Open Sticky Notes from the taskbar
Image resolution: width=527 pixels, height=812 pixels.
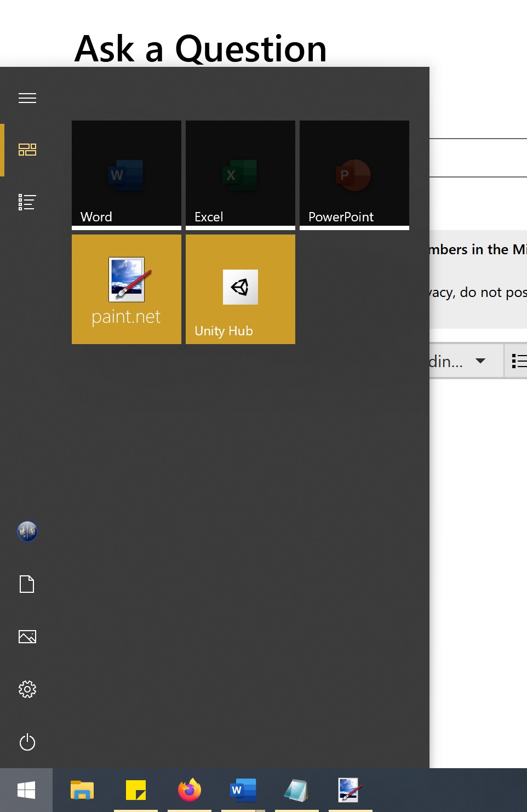(136, 790)
